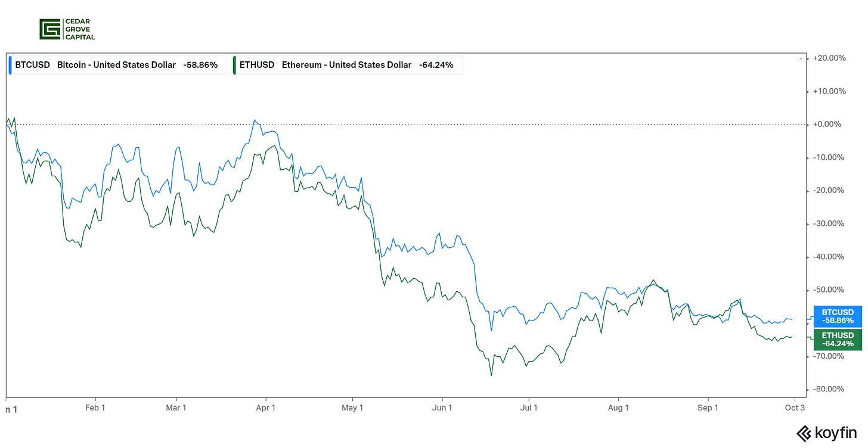Click the Jul 1 date label

click(x=529, y=408)
